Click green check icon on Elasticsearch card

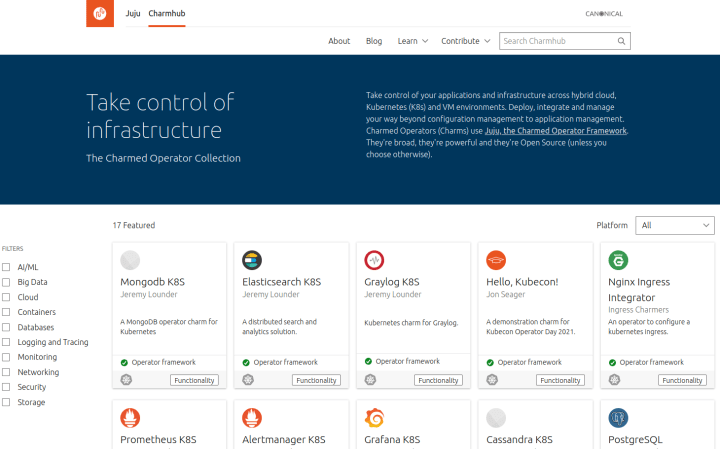pyautogui.click(x=246, y=363)
